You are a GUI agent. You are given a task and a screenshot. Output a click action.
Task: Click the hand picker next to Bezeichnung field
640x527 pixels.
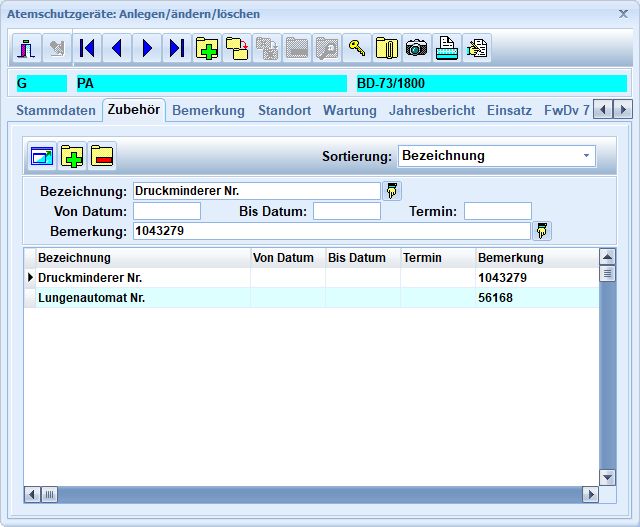[392, 191]
